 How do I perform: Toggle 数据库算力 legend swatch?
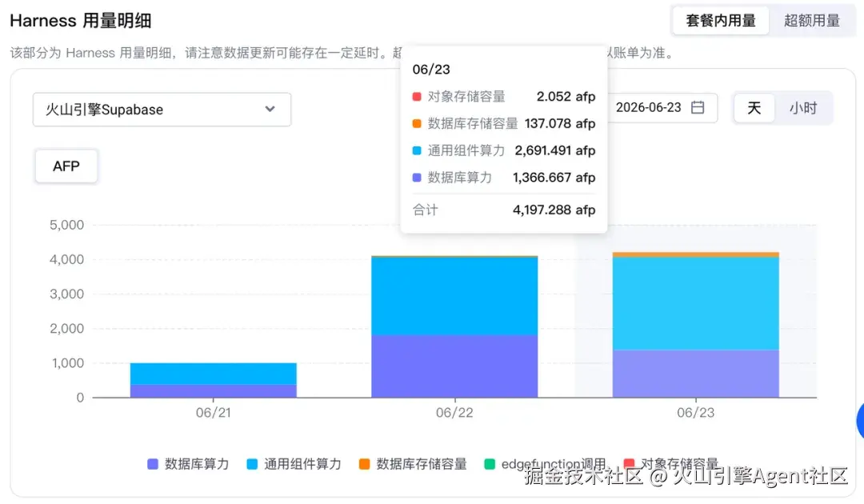point(153,464)
